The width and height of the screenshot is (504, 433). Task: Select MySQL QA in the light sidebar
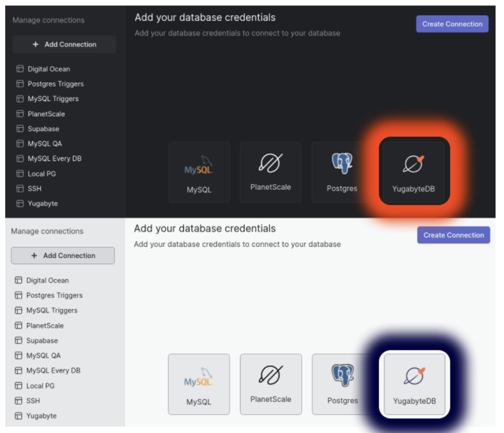[43, 356]
